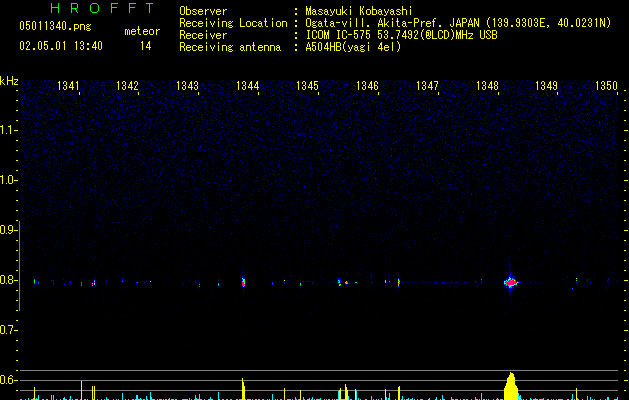Click the 1345 time axis marker
The width and height of the screenshot is (629, 400).
tap(307, 86)
